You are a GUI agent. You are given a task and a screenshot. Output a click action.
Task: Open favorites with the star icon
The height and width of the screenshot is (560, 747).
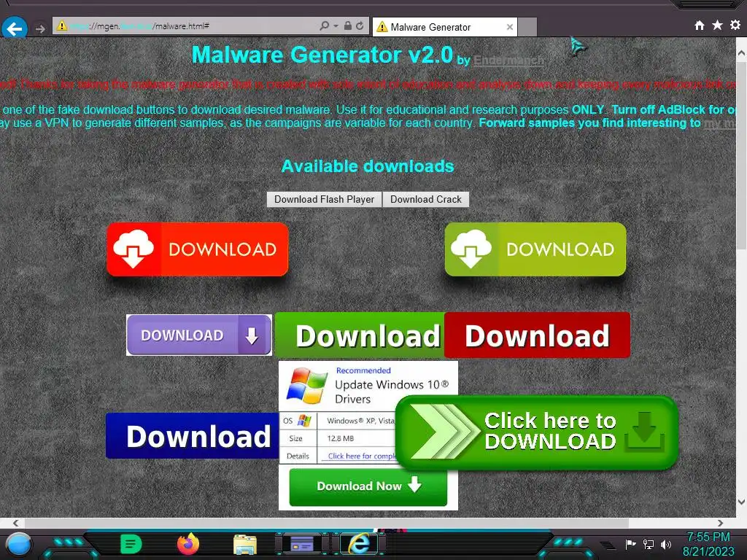pyautogui.click(x=718, y=25)
